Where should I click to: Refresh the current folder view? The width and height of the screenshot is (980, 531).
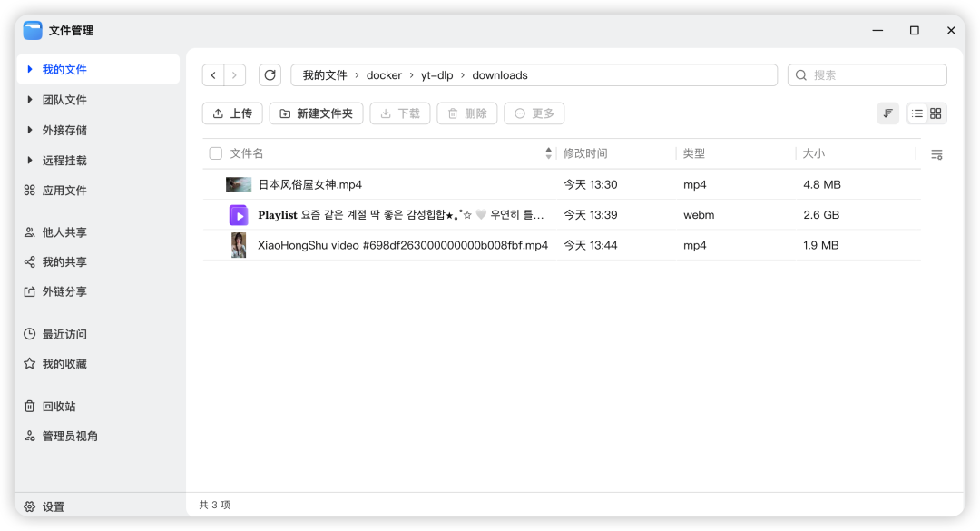click(x=269, y=74)
